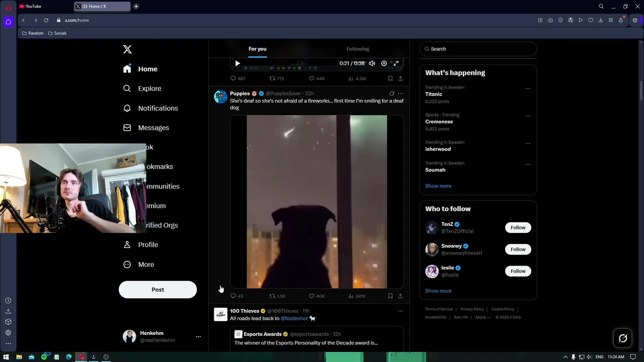Open the footer More dropdown
The height and width of the screenshot is (362, 644).
pyautogui.click(x=483, y=317)
